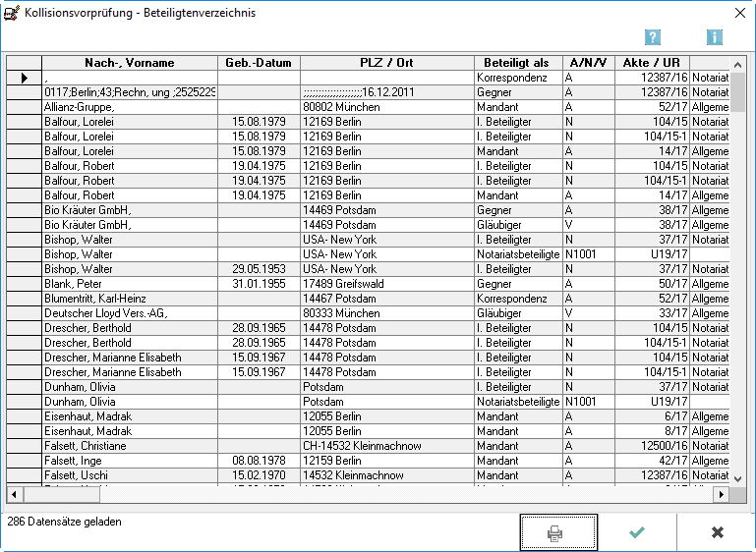The height and width of the screenshot is (552, 756).
Task: Select file number 12500/16
Action: tap(653, 446)
